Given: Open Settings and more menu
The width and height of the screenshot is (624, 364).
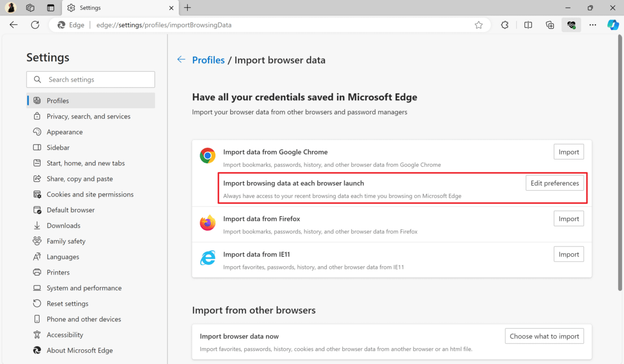Looking at the screenshot, I should [592, 24].
